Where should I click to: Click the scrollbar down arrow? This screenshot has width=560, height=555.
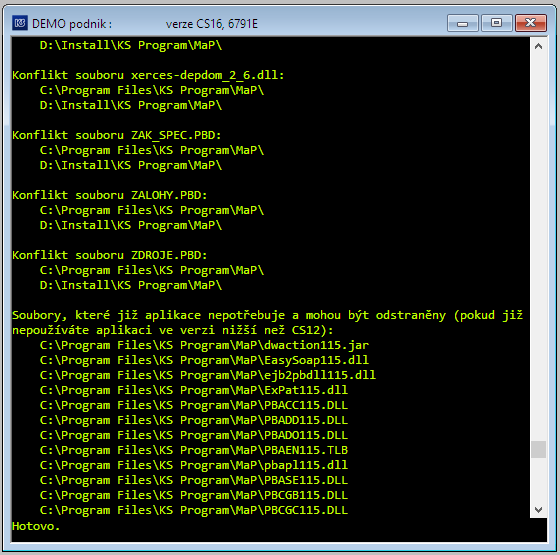538,510
